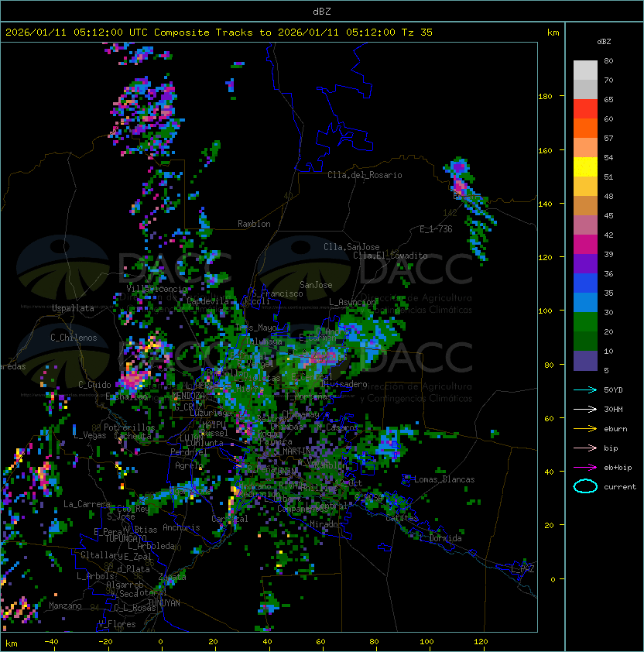Click the magenta eb+bip arrow in legend

point(585,468)
